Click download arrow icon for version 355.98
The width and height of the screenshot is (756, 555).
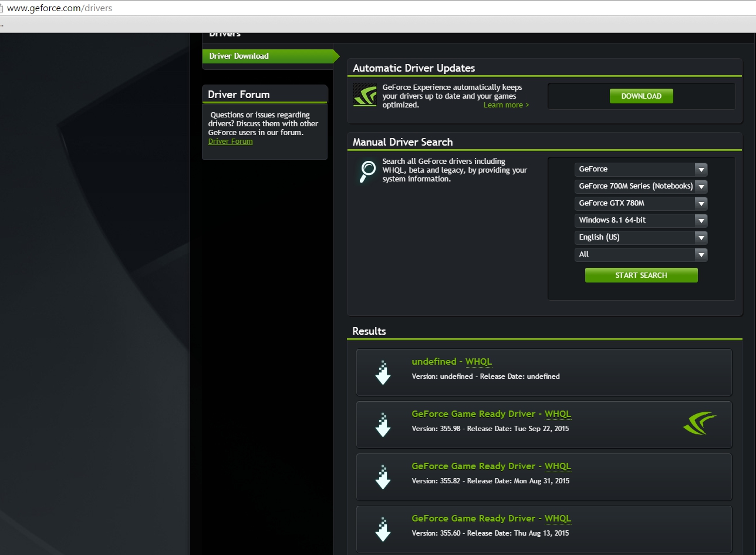pyautogui.click(x=383, y=425)
